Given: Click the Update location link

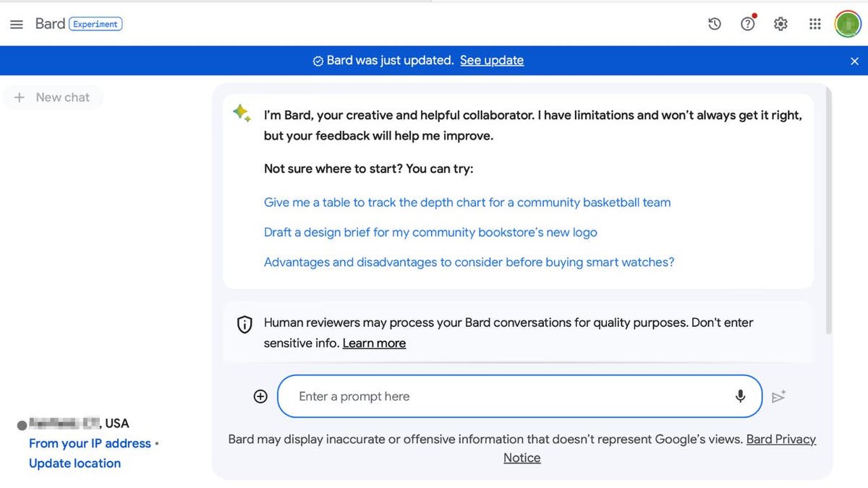Looking at the screenshot, I should pyautogui.click(x=75, y=463).
